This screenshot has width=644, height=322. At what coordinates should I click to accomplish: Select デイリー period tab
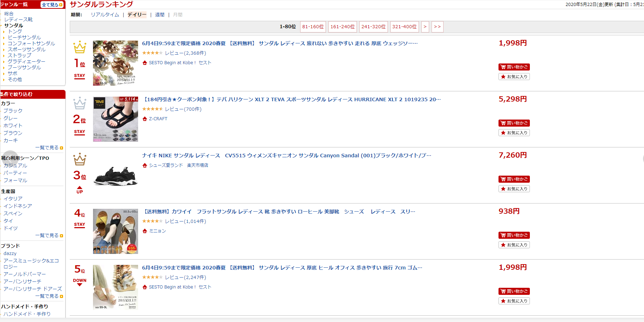tap(137, 15)
